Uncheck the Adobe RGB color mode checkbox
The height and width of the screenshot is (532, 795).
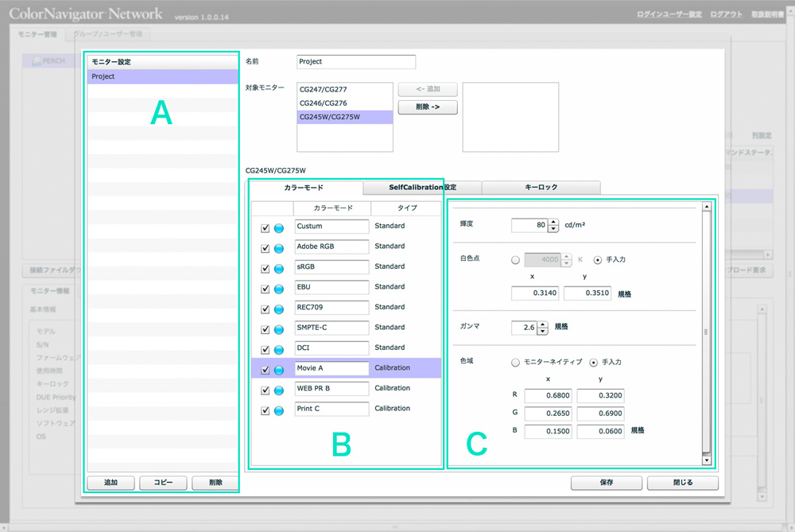click(x=266, y=248)
